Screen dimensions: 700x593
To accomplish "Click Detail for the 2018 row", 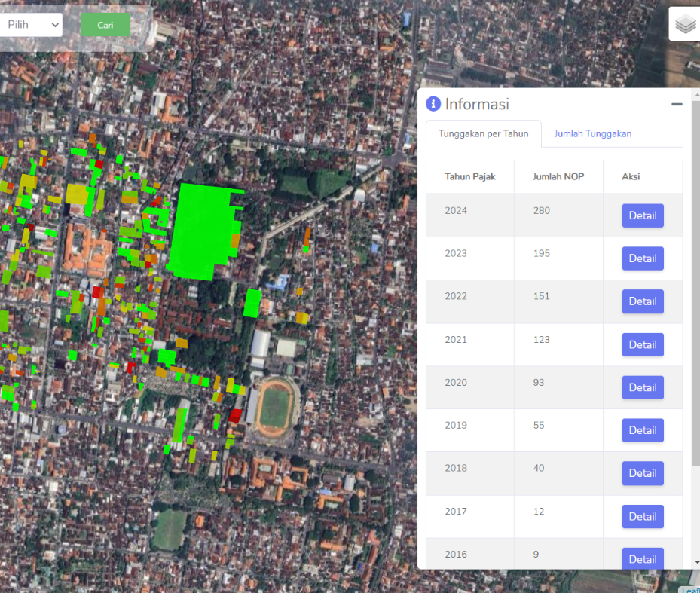I will [642, 473].
